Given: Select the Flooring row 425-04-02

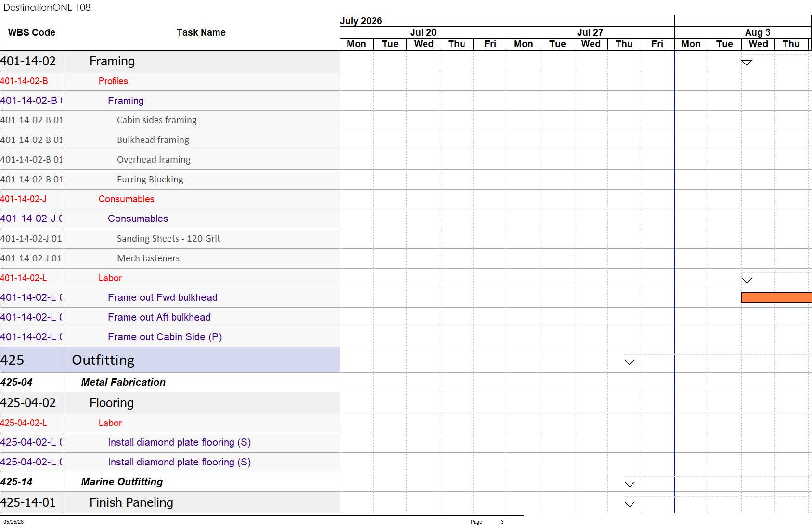Looking at the screenshot, I should pos(170,403).
